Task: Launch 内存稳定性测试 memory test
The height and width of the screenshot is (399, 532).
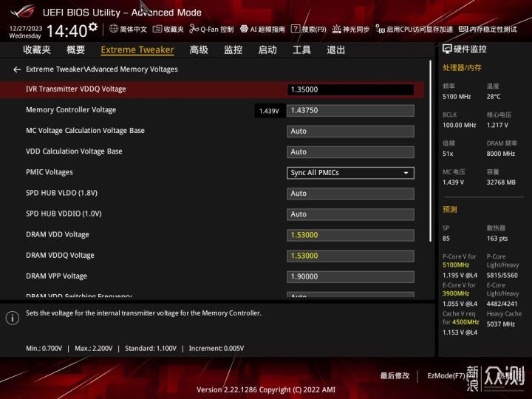Action: [488, 29]
